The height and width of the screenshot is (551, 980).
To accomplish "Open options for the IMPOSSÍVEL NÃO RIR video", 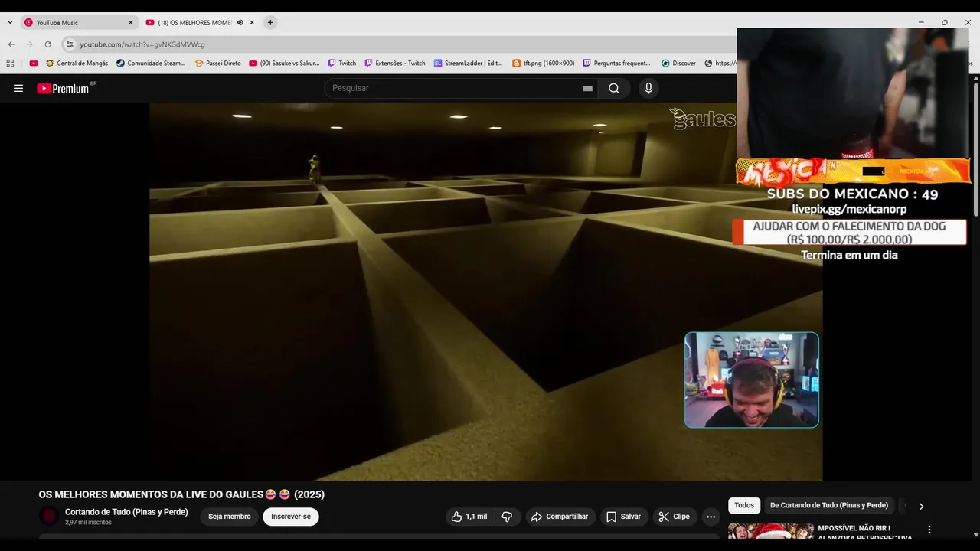I will (x=929, y=530).
